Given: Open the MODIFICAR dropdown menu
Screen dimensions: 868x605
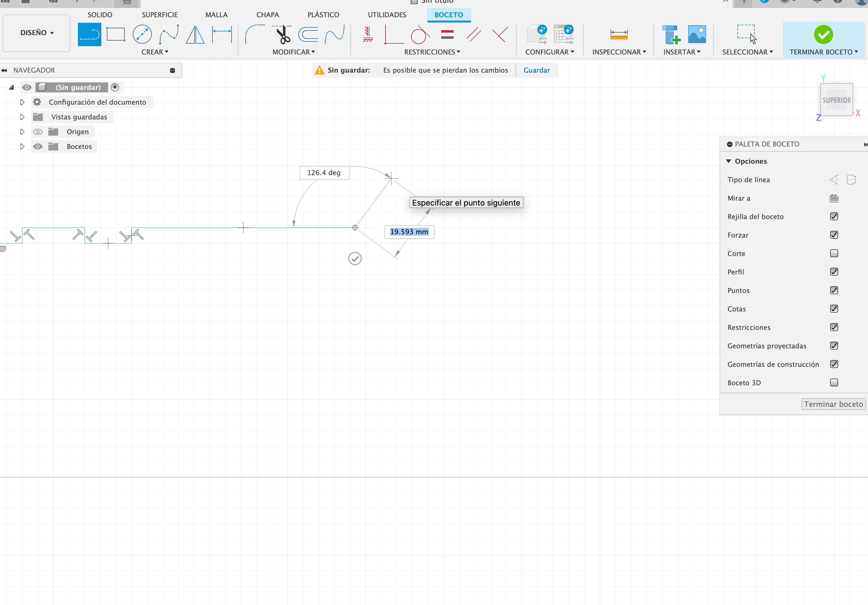Looking at the screenshot, I should tap(294, 52).
